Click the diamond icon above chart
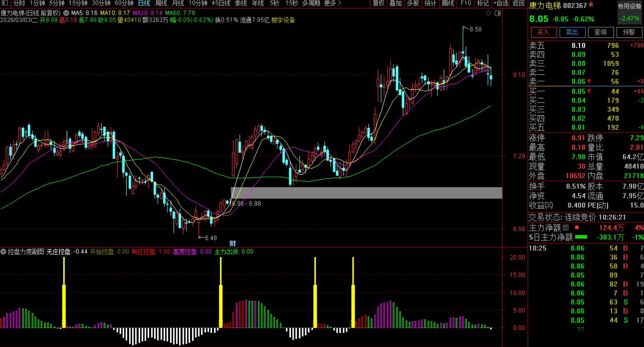 [x=488, y=13]
